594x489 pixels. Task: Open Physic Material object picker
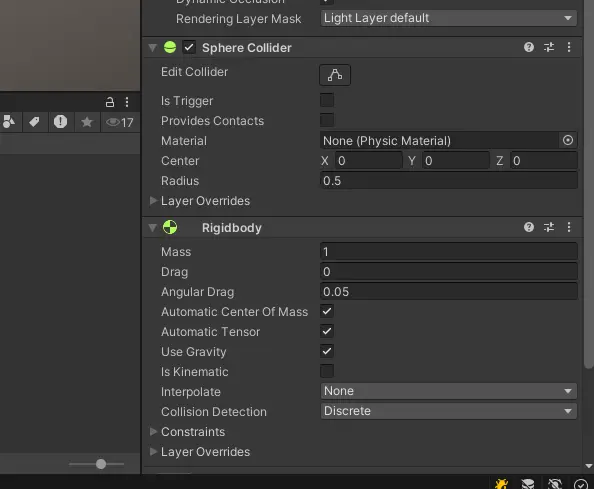568,140
